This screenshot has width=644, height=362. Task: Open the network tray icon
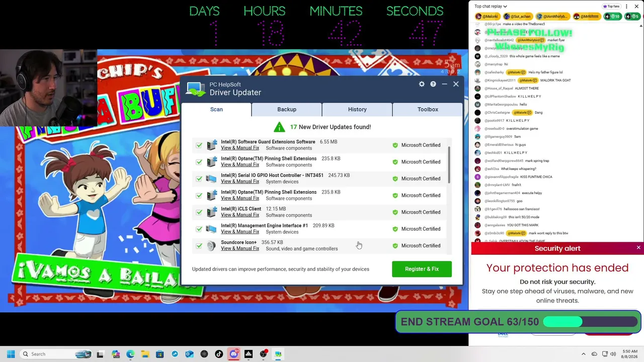605,354
